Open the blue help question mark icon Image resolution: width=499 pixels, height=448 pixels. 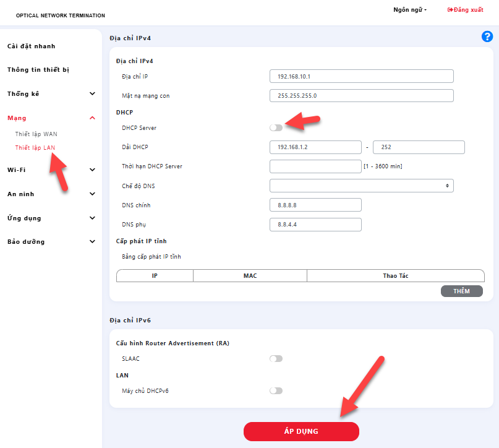(487, 37)
